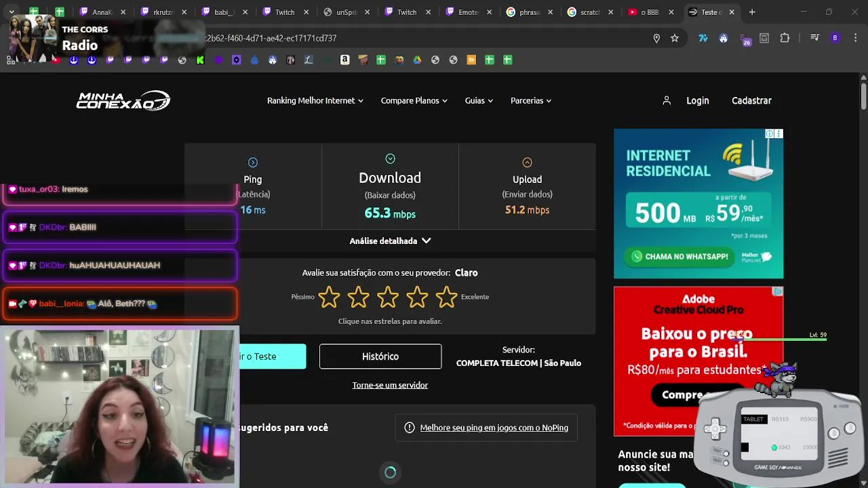The width and height of the screenshot is (868, 488).
Task: Rate provider with the fourth star
Action: 417,297
